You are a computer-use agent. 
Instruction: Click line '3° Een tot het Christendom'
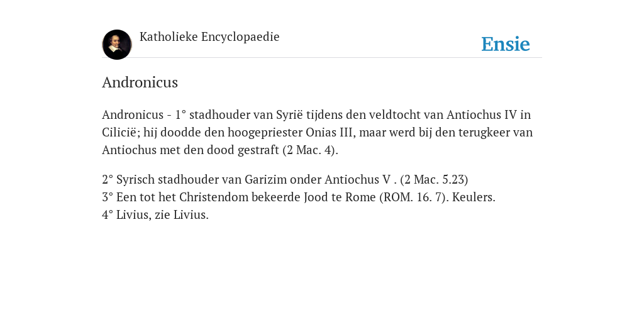(299, 197)
